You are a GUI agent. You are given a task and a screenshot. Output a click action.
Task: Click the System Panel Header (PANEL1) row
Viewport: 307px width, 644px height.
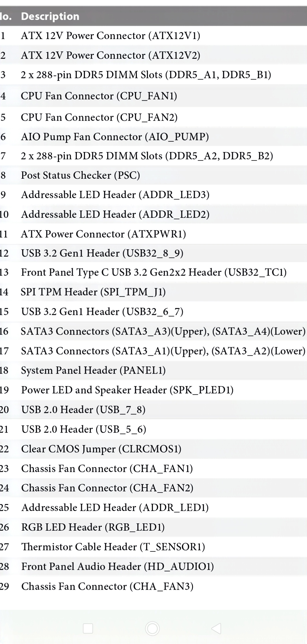(x=93, y=370)
